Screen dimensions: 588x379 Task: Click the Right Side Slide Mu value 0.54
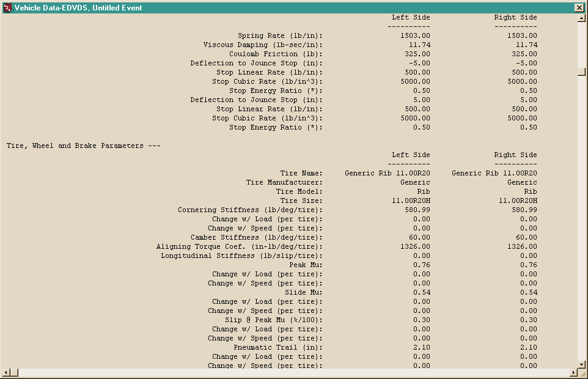pos(528,292)
